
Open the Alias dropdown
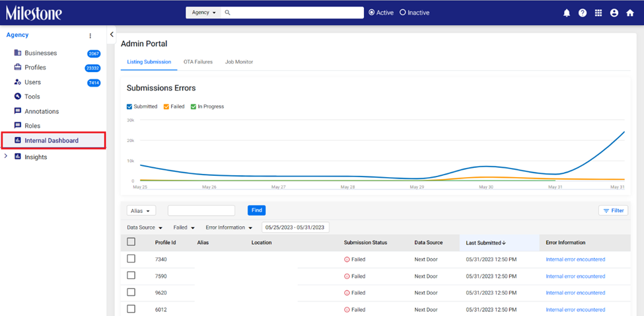[140, 211]
